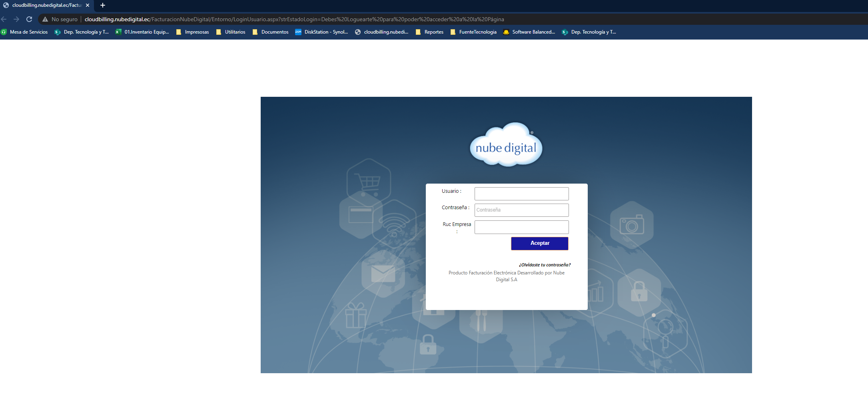Image resolution: width=868 pixels, height=420 pixels.
Task: Click the Aceptar button
Action: [x=539, y=243]
